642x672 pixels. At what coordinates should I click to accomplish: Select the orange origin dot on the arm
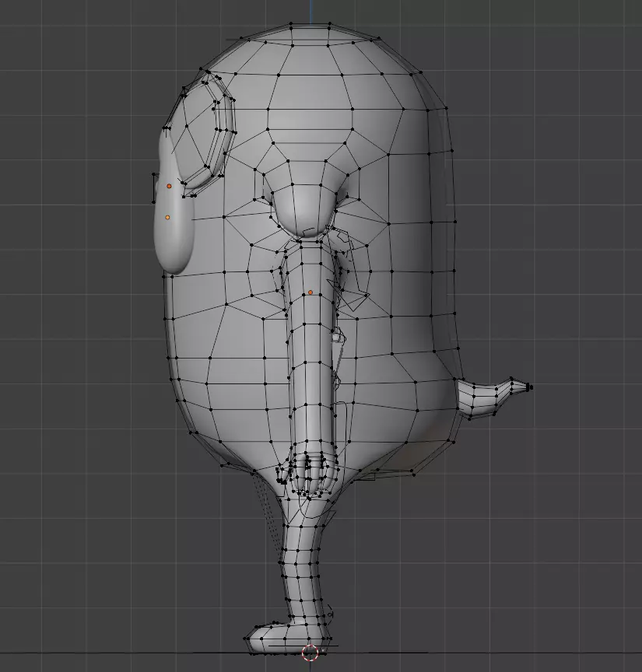[310, 292]
